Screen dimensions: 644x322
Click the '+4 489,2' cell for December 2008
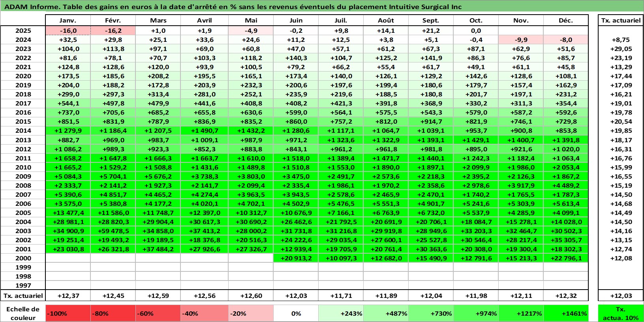566,185
